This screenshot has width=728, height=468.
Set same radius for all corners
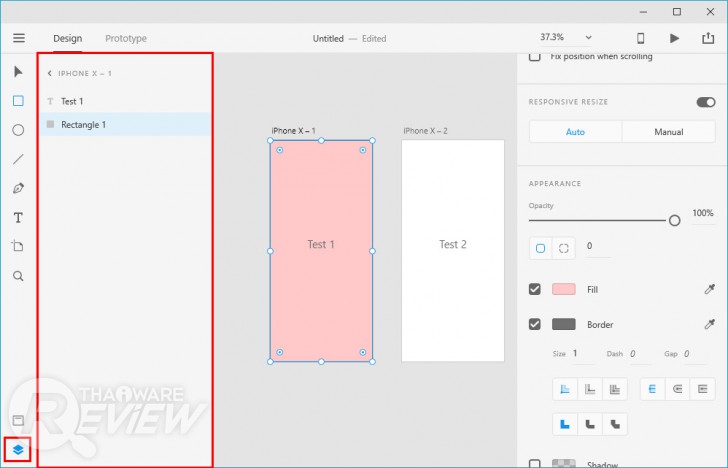coord(540,248)
